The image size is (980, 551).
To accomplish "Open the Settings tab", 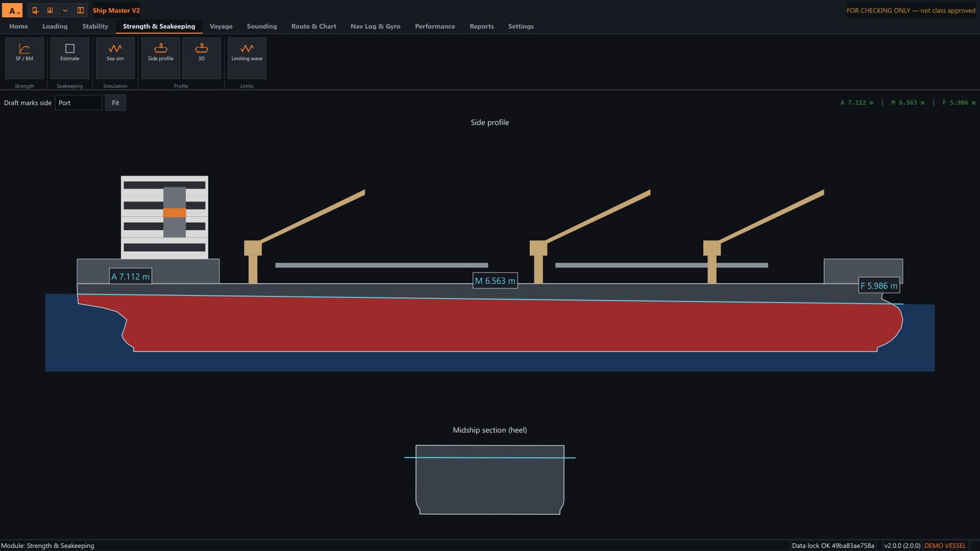I will pos(521,26).
